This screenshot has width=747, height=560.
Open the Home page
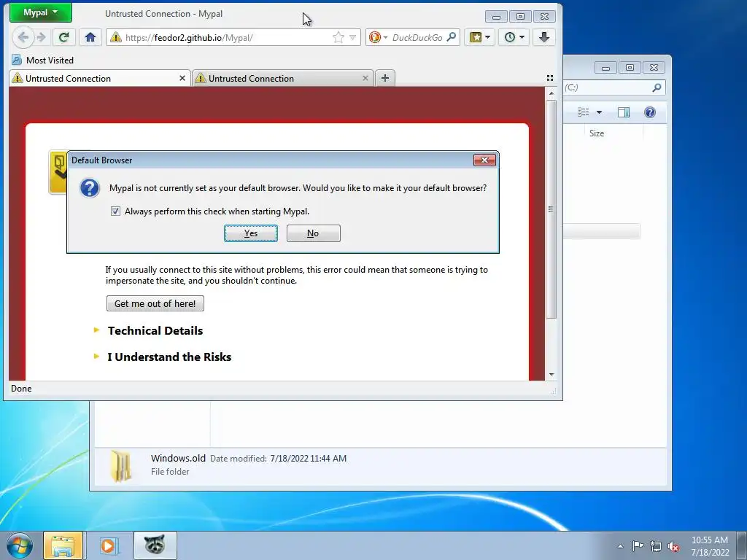pyautogui.click(x=90, y=37)
